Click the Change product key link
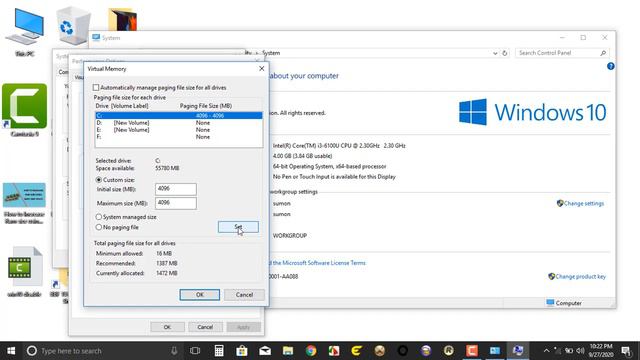This screenshot has width=640, height=360. (x=580, y=276)
